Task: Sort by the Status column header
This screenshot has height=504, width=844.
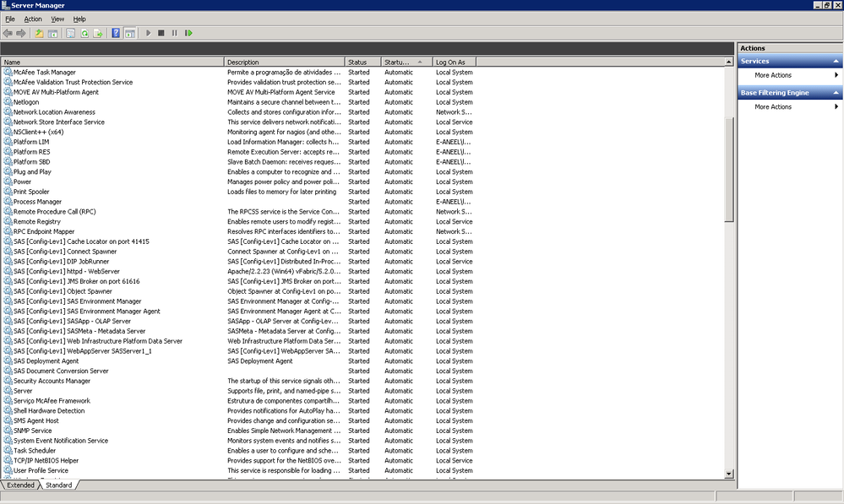Action: pyautogui.click(x=362, y=62)
